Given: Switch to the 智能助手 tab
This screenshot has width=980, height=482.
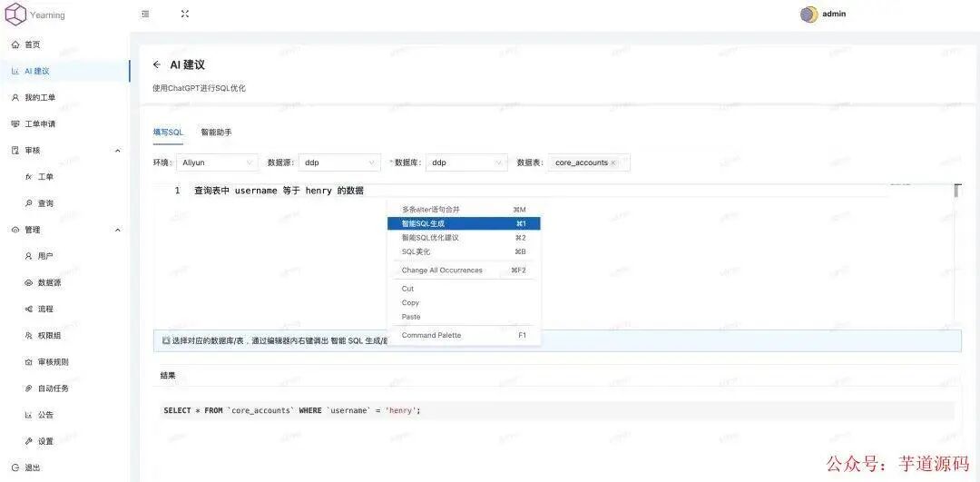Looking at the screenshot, I should point(216,133).
